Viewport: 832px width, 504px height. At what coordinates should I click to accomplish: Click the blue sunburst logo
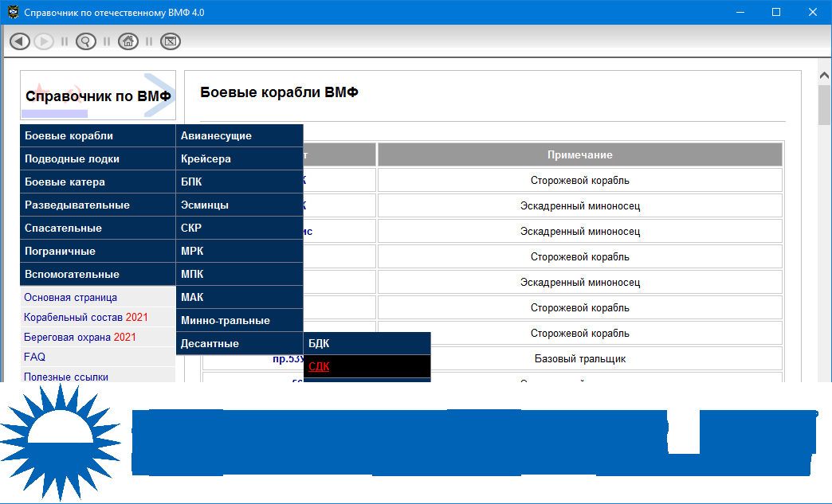(x=60, y=442)
